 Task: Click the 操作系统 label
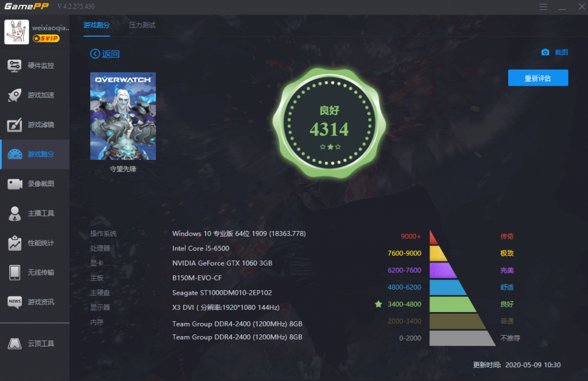pyautogui.click(x=103, y=233)
